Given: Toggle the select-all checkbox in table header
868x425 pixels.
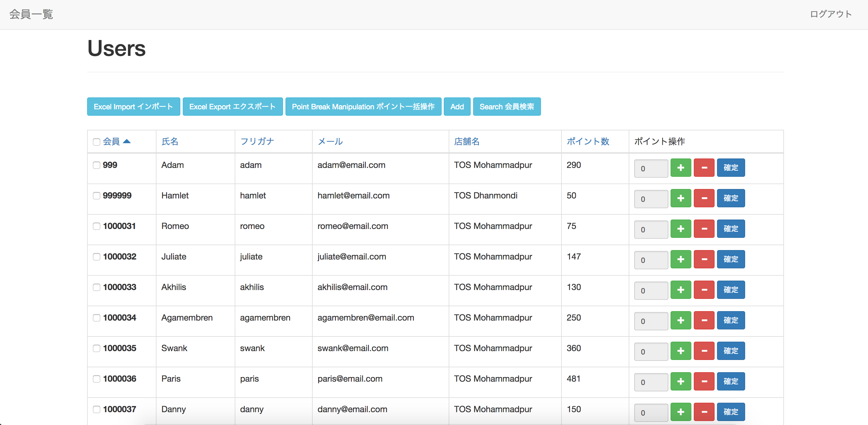Looking at the screenshot, I should pyautogui.click(x=97, y=142).
